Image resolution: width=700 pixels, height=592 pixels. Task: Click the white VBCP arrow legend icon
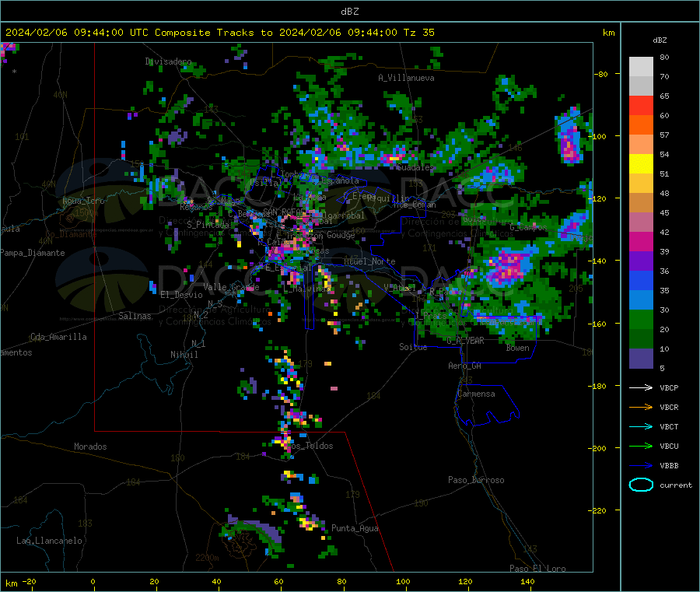641,387
